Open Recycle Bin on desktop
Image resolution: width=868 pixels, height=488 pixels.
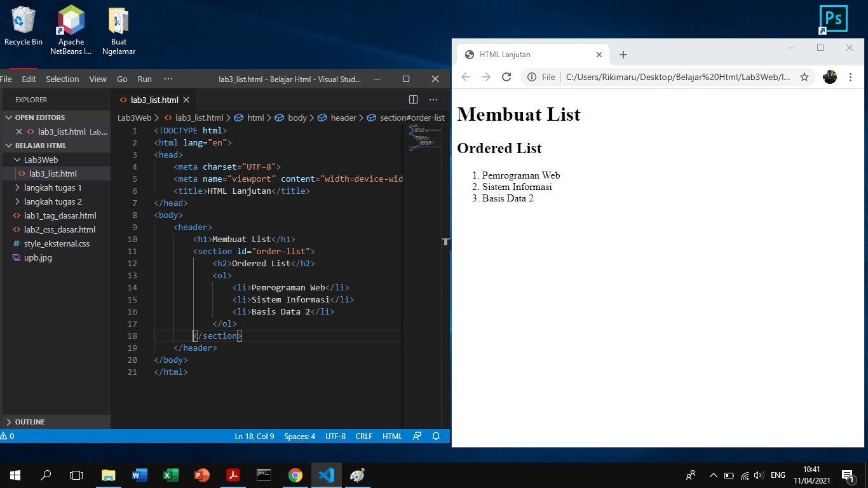24,26
